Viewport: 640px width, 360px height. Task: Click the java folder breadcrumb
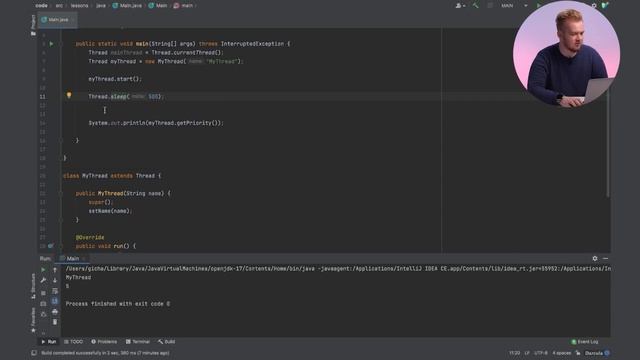click(101, 6)
